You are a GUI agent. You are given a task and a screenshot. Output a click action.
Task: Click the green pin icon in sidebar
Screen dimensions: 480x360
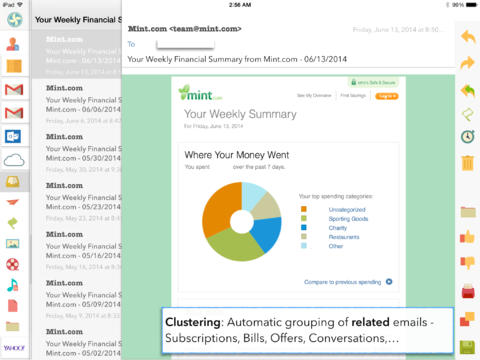13,223
